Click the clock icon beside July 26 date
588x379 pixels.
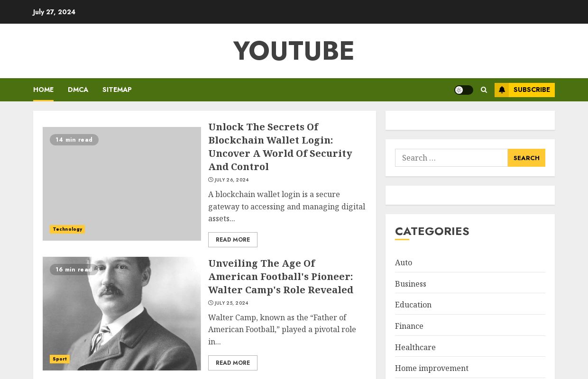tap(211, 180)
